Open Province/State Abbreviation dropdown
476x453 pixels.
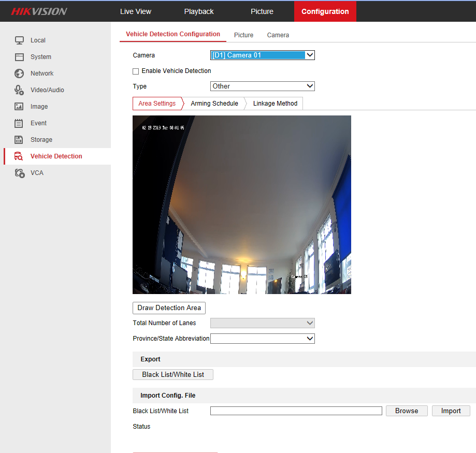262,339
